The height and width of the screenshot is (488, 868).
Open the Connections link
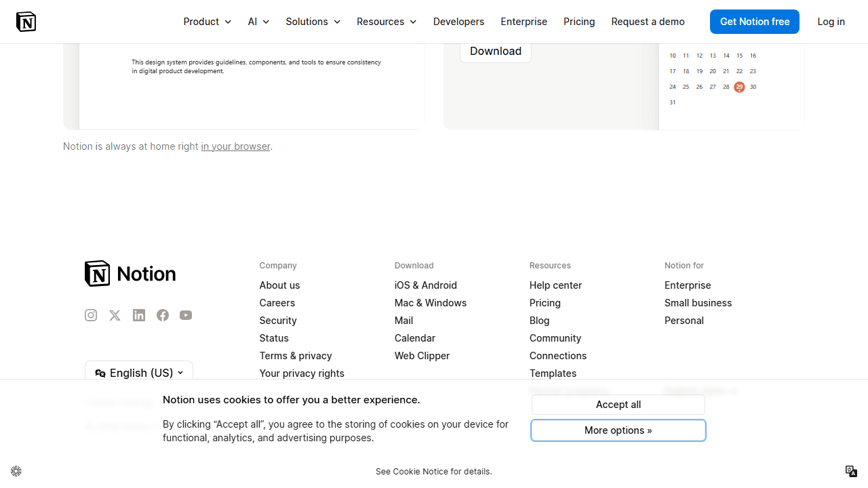coord(558,356)
